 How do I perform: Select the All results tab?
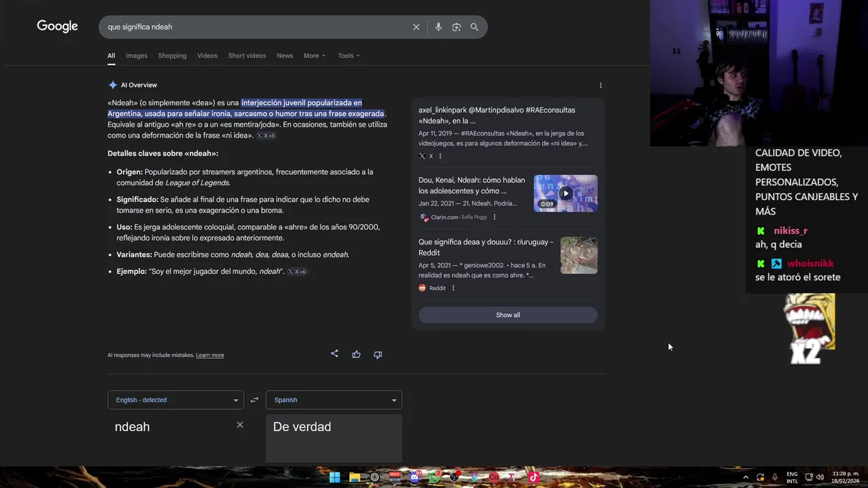(111, 56)
